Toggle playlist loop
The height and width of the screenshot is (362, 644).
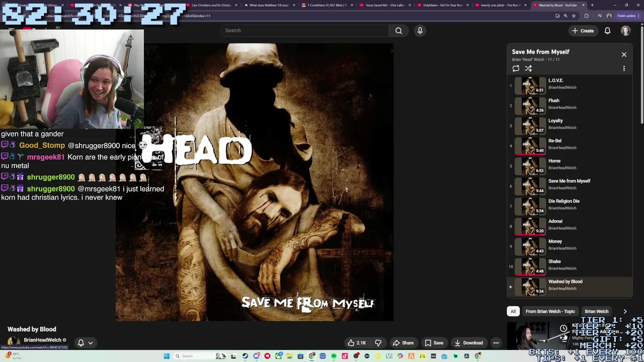click(516, 68)
